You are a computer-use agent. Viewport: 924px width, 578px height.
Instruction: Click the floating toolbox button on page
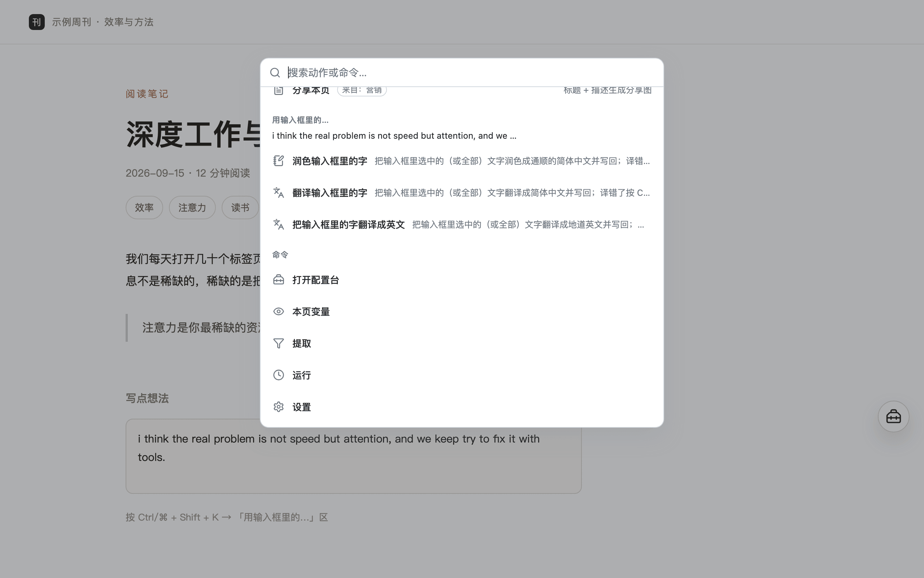(893, 416)
